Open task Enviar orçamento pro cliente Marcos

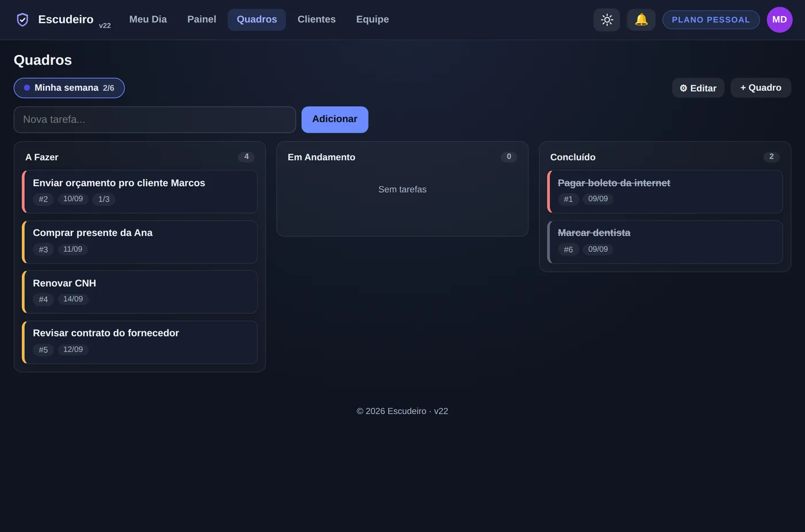(140, 192)
